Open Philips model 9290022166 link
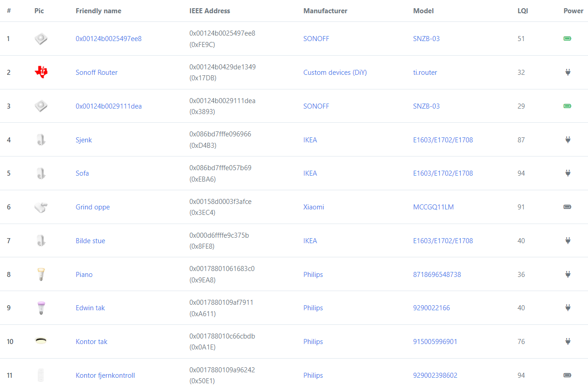The width and height of the screenshot is (588, 391). [x=432, y=308]
